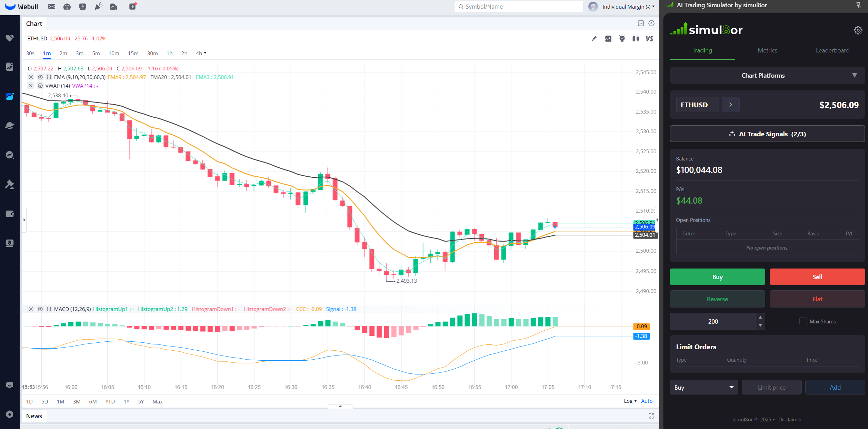
Task: Remove the MACD indicator with X
Action: click(31, 309)
